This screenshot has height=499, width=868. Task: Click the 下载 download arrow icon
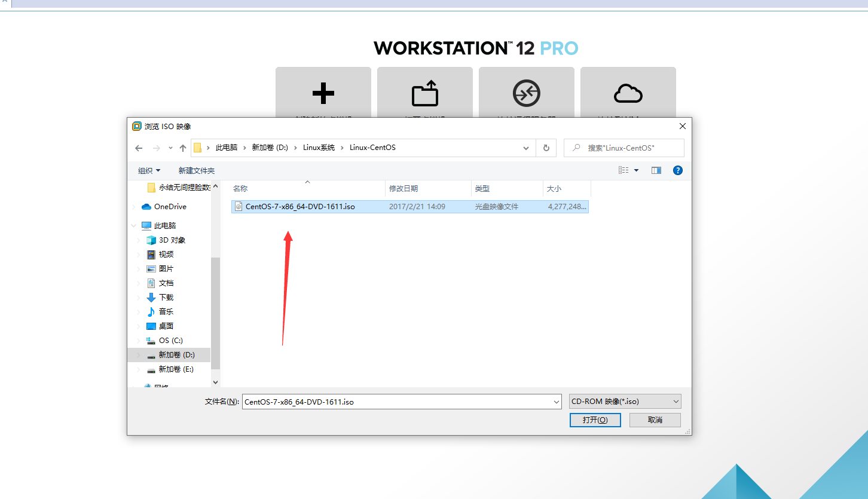[x=151, y=298]
